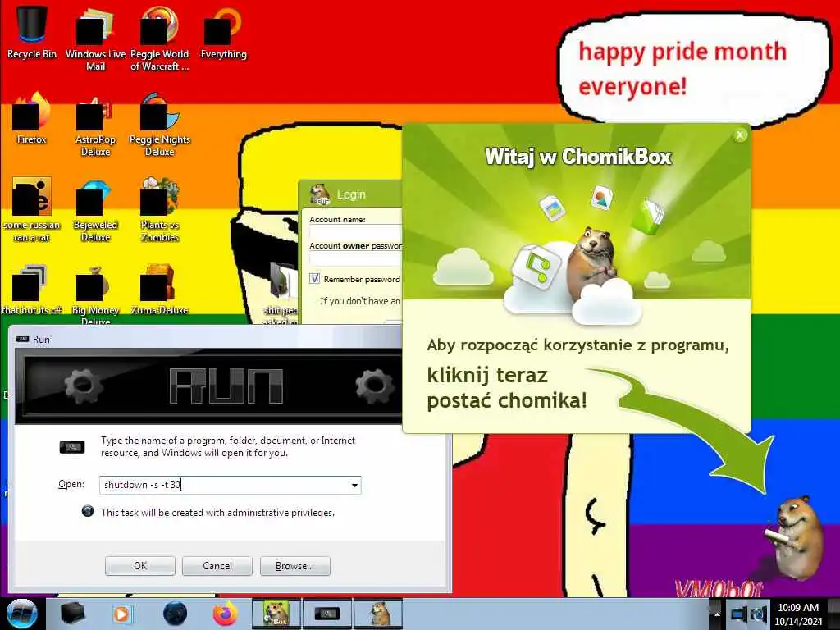The image size is (840, 630).
Task: Click the Windows Start orb
Action: click(21, 614)
